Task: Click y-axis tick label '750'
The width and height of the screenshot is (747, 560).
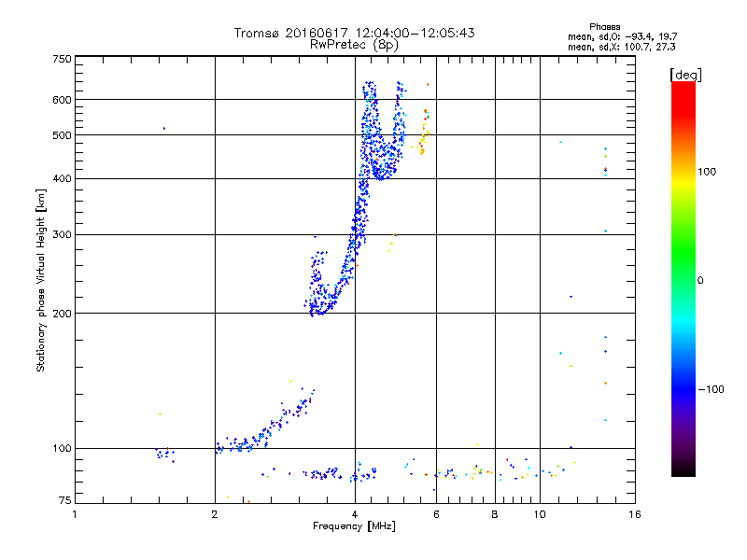Action: click(62, 59)
